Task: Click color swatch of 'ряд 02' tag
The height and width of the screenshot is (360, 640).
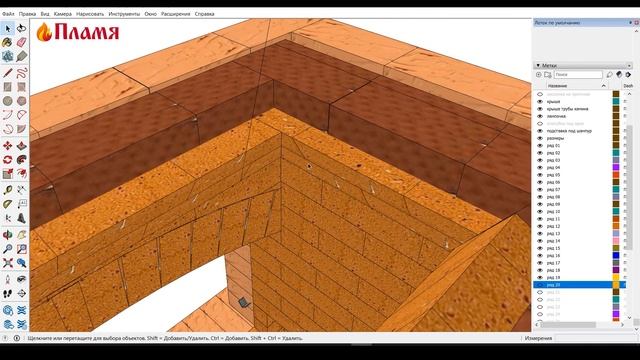Action: 616,153
